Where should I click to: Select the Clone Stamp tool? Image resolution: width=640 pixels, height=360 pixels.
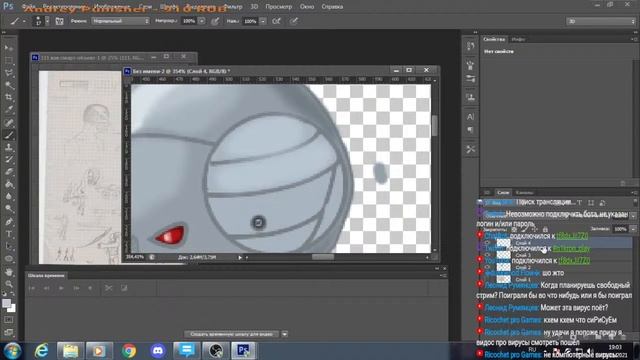point(9,147)
